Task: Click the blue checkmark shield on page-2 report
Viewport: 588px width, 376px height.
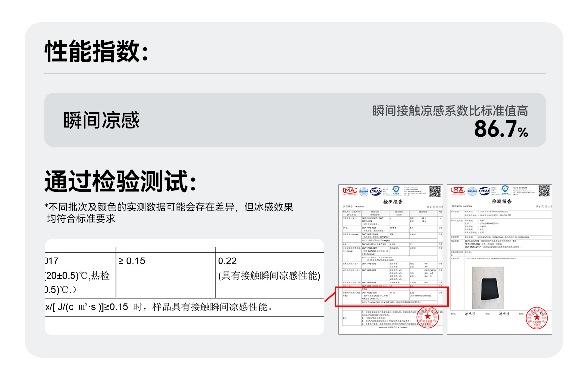Action: coord(396,190)
